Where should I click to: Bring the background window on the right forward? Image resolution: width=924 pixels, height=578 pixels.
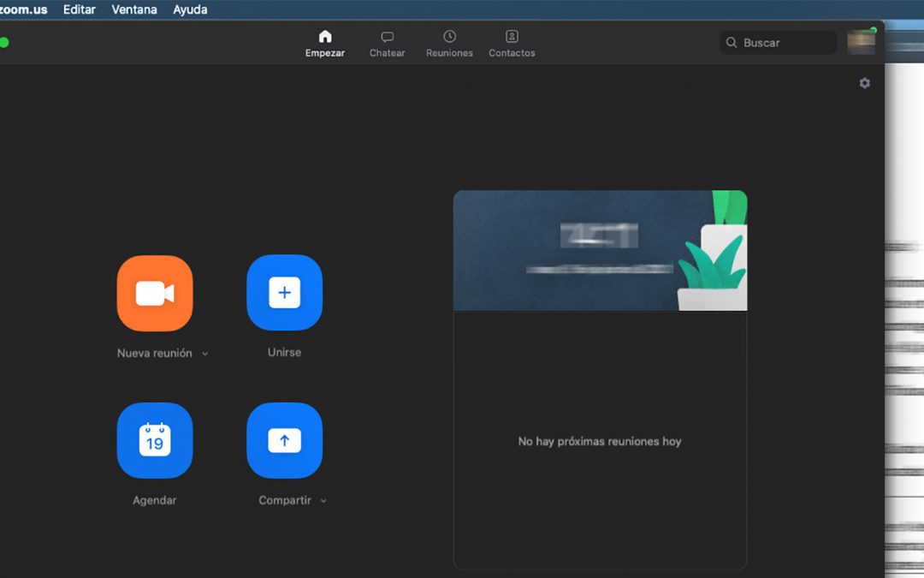[904, 343]
